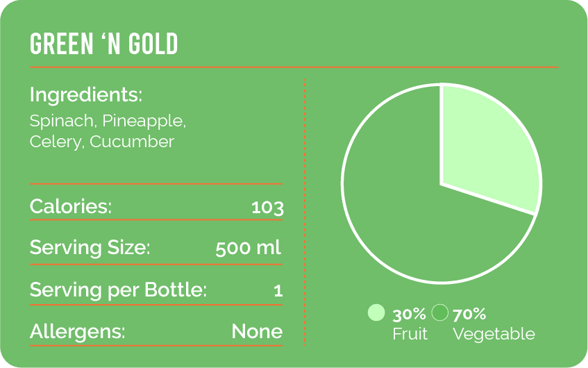Click the 70% legend text
The height and width of the screenshot is (368, 588).
click(469, 315)
